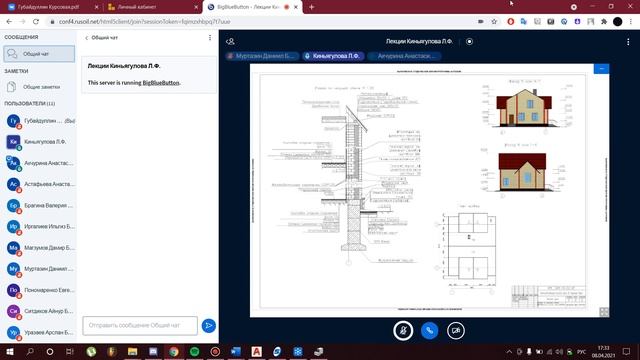Toggle the user list panel icon
The height and width of the screenshot is (360, 640).
tap(230, 41)
